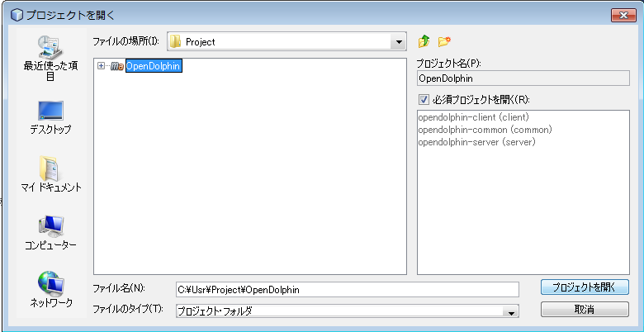The image size is (644, 332).
Task: Open the file location (Project) dropdown
Action: pyautogui.click(x=398, y=42)
